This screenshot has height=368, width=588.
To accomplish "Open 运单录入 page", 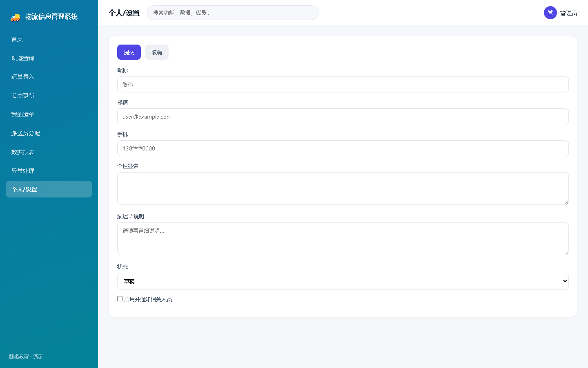I will pos(49,77).
